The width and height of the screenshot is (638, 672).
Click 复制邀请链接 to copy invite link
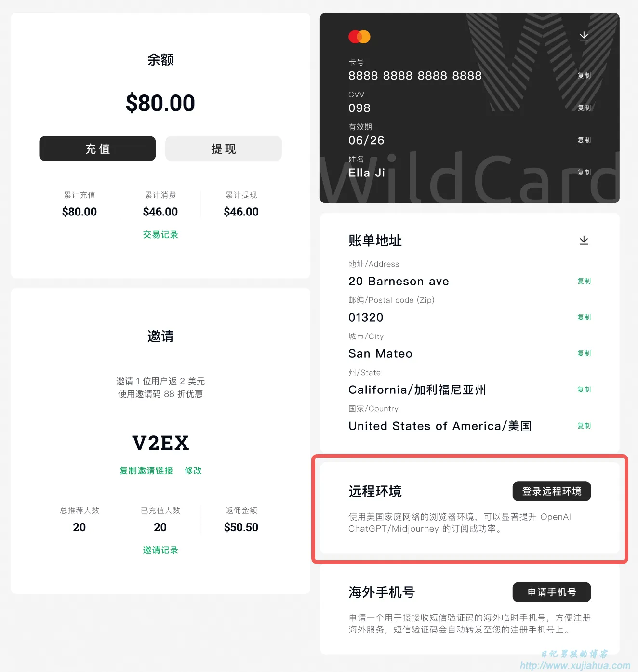pos(146,470)
